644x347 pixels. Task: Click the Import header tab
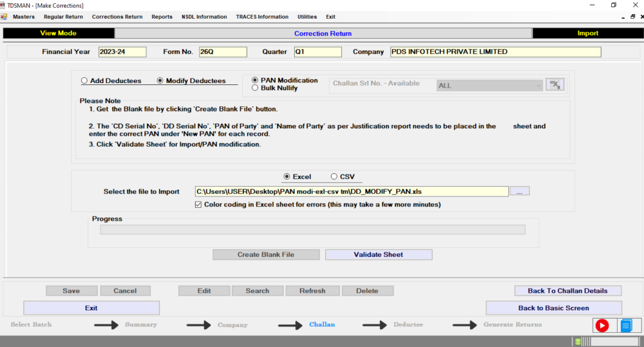(x=588, y=33)
